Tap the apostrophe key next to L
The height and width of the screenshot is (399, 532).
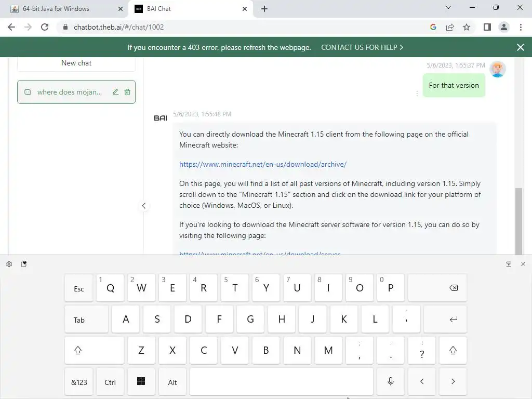[x=406, y=319]
